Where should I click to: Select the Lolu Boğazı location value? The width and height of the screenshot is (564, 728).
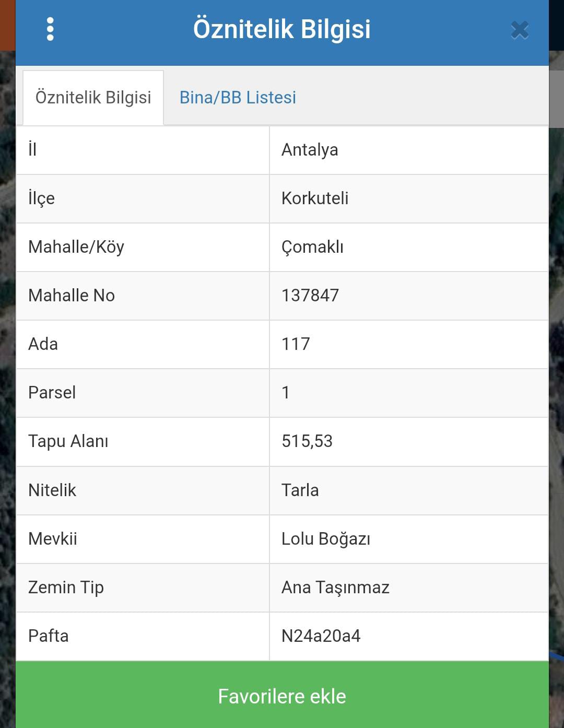(326, 539)
